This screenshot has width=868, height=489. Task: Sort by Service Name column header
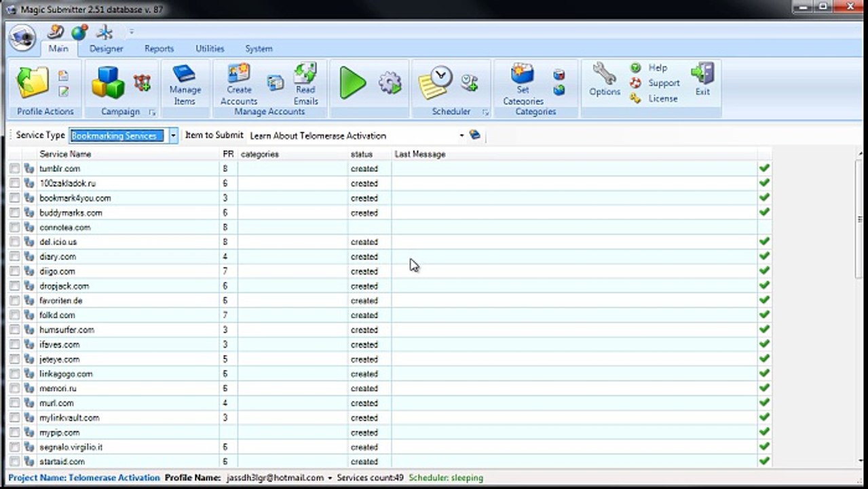128,154
